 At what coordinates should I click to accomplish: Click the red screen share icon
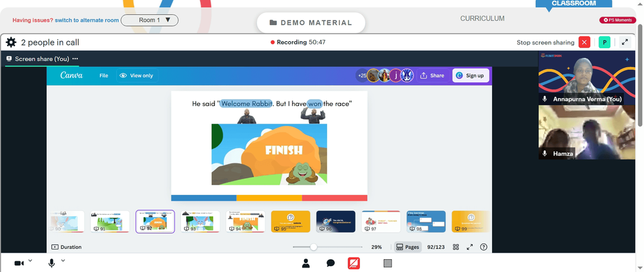[354, 263]
